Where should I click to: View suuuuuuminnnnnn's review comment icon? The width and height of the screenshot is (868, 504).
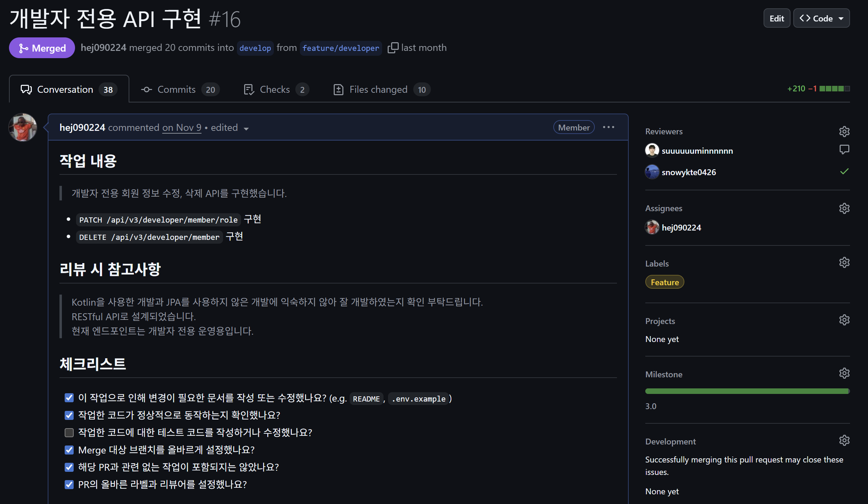(x=844, y=150)
